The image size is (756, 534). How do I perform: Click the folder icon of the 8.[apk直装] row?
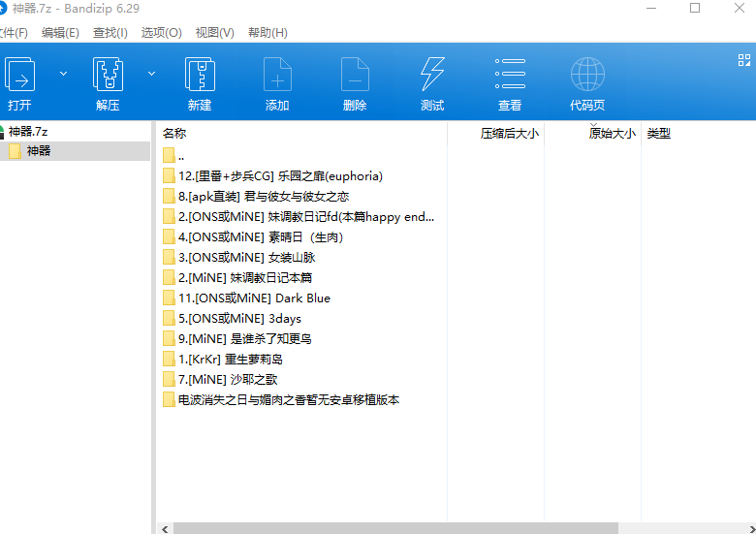169,196
